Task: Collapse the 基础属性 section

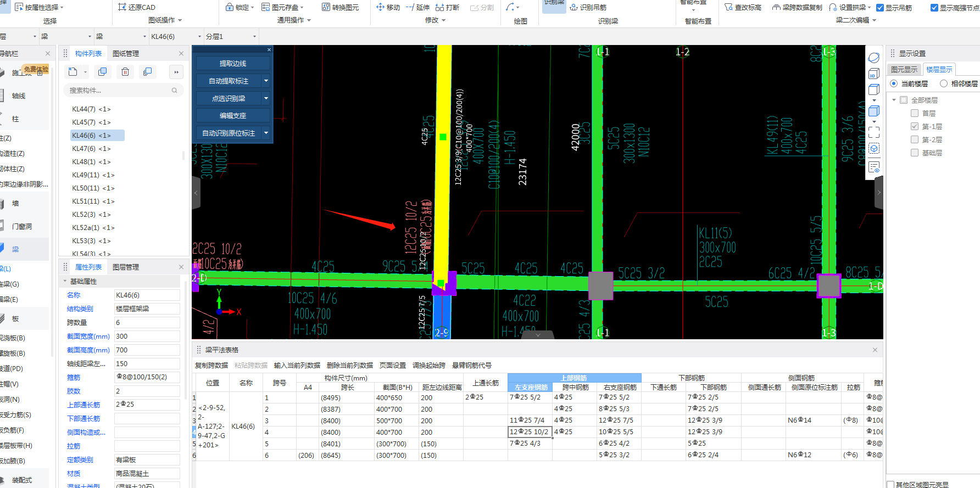Action: pyautogui.click(x=65, y=281)
